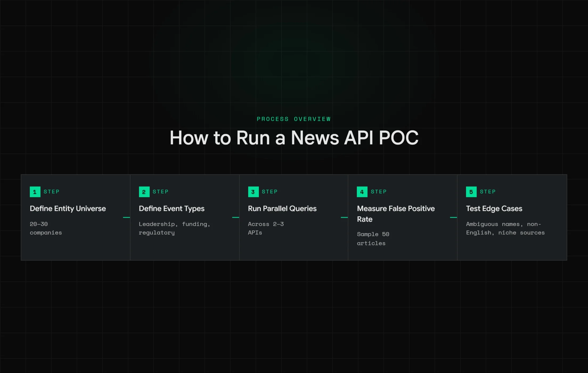Screen dimensions: 588x373
Task: Click the 'Across 2-3 APIs' description
Action: pos(266,228)
